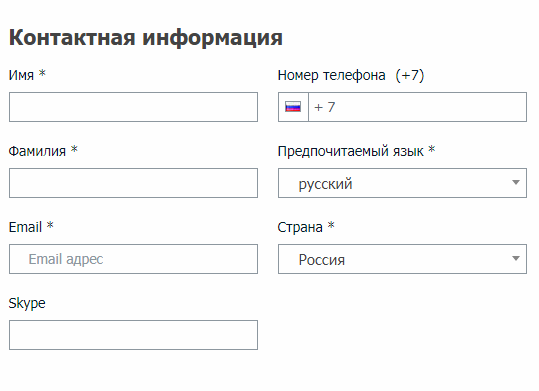Click the Имя input field
The image size is (539, 391).
133,107
